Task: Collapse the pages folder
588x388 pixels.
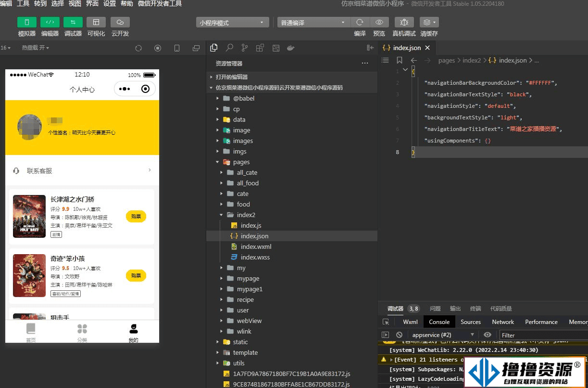Action: (x=292, y=162)
